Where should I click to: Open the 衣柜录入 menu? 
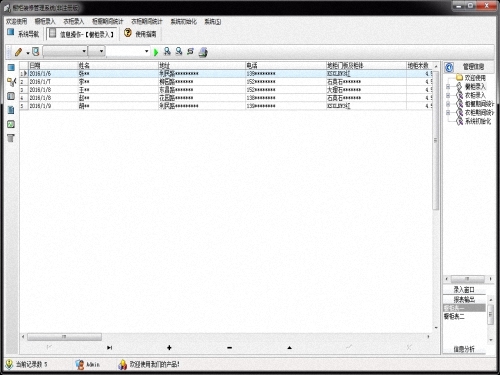coord(74,22)
